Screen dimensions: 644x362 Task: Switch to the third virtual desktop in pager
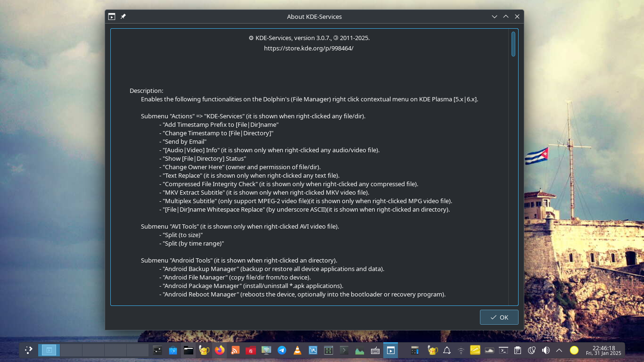coord(93,350)
